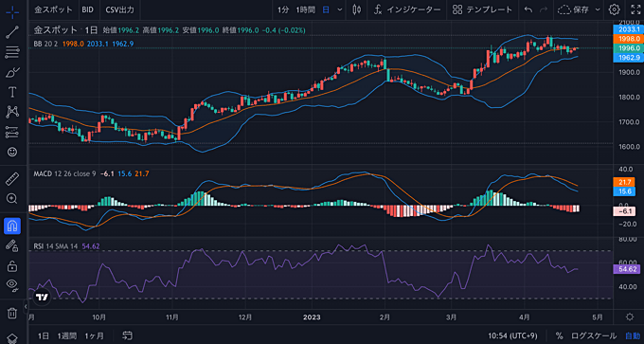Switch price type via BID button
This screenshot has height=344, width=644.
click(87, 9)
